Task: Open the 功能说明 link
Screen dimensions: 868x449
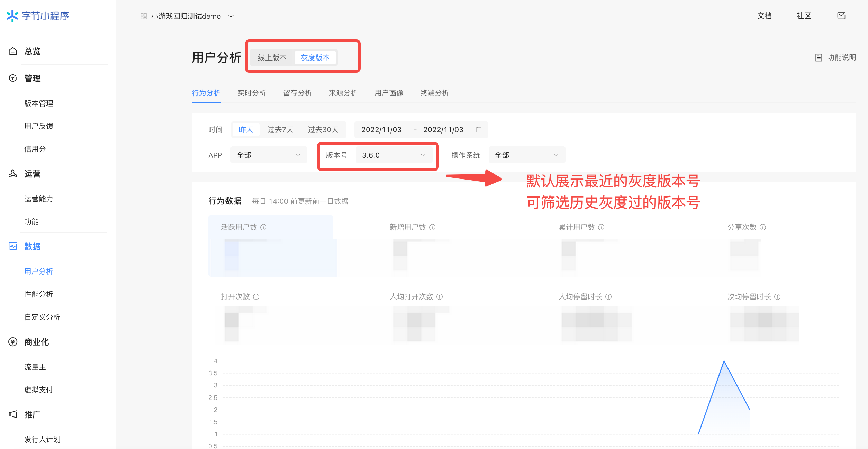Action: [x=841, y=57]
